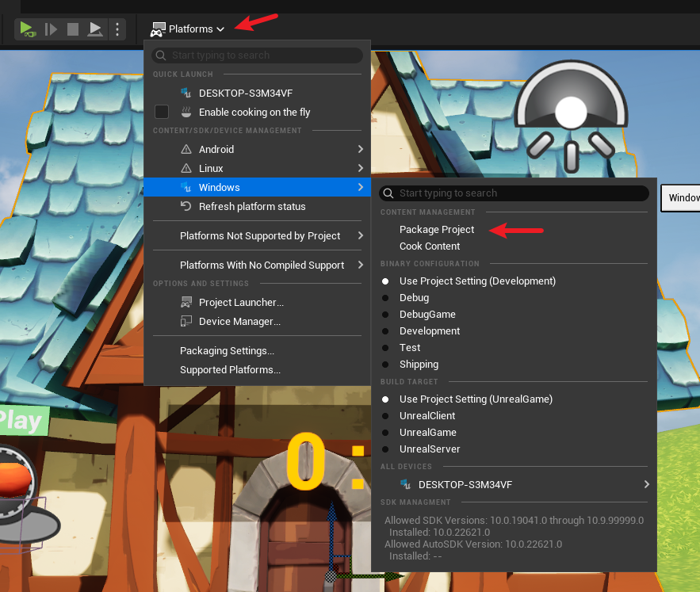Select UnrealGame build target
700x592 pixels.
click(x=514, y=432)
